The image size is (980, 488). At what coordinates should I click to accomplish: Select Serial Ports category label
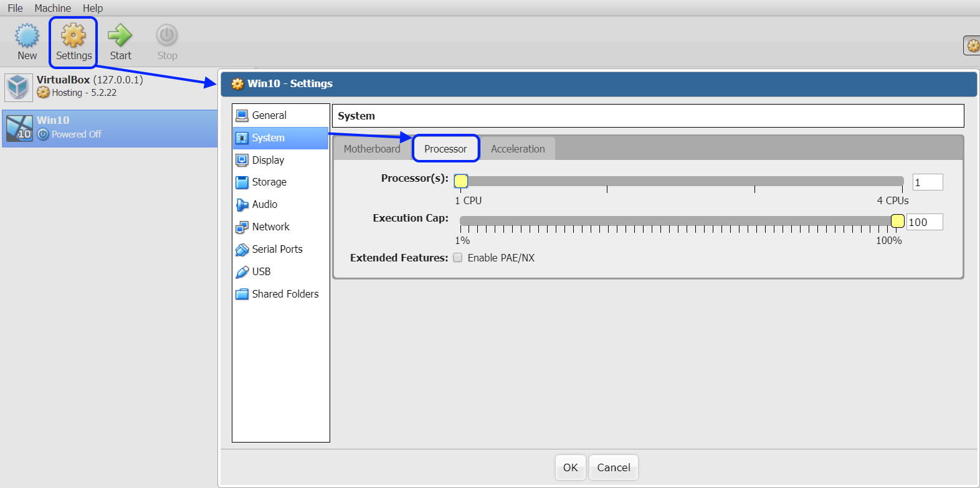(277, 249)
